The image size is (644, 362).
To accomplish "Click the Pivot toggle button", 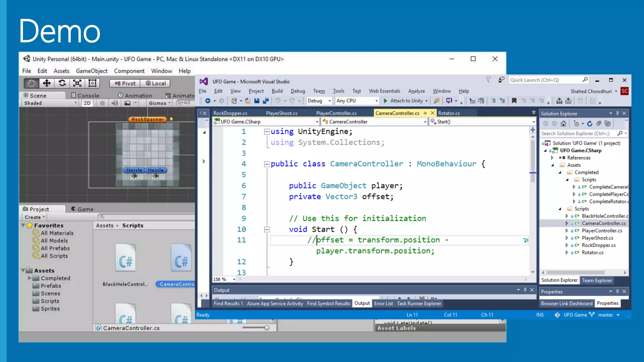I will click(125, 83).
